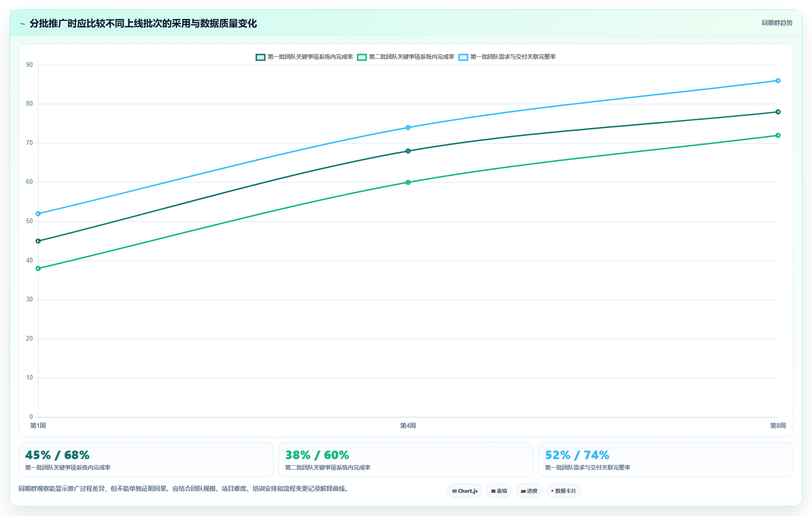Screen dimensions: 812x516
Task: Click the blue data point at 第1周
Action: click(38, 214)
